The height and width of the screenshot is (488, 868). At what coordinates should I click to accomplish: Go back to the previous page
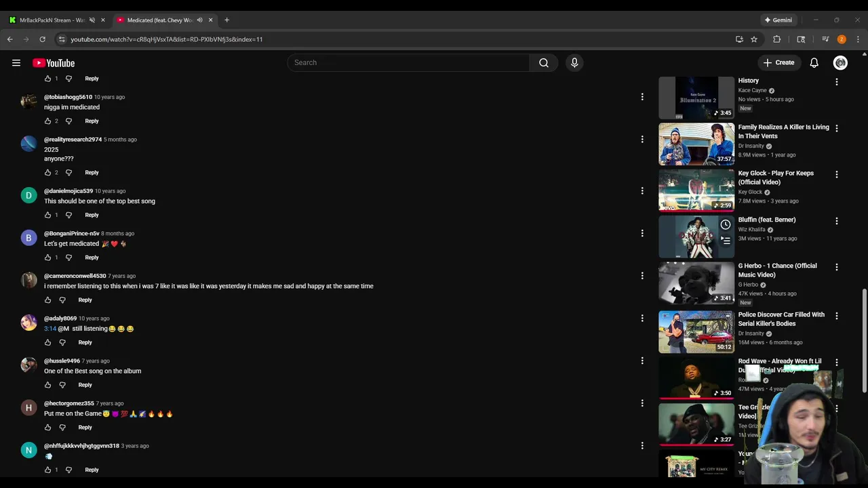(10, 39)
